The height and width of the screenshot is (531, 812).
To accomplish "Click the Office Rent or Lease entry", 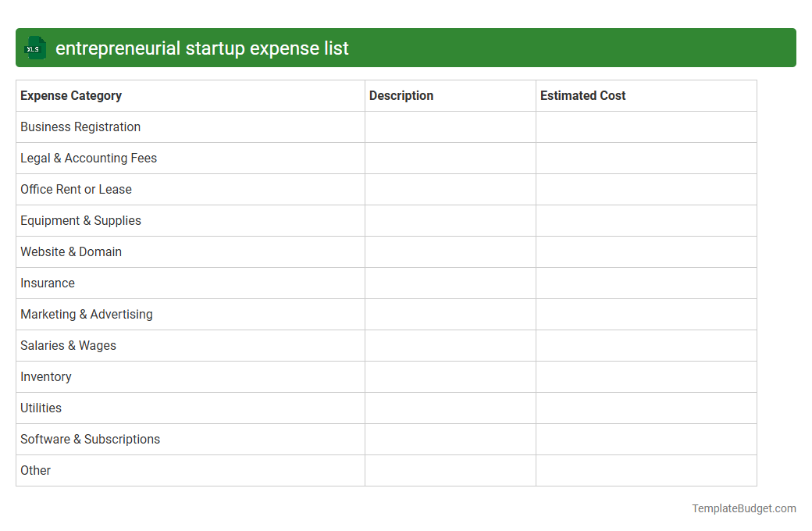I will [76, 189].
